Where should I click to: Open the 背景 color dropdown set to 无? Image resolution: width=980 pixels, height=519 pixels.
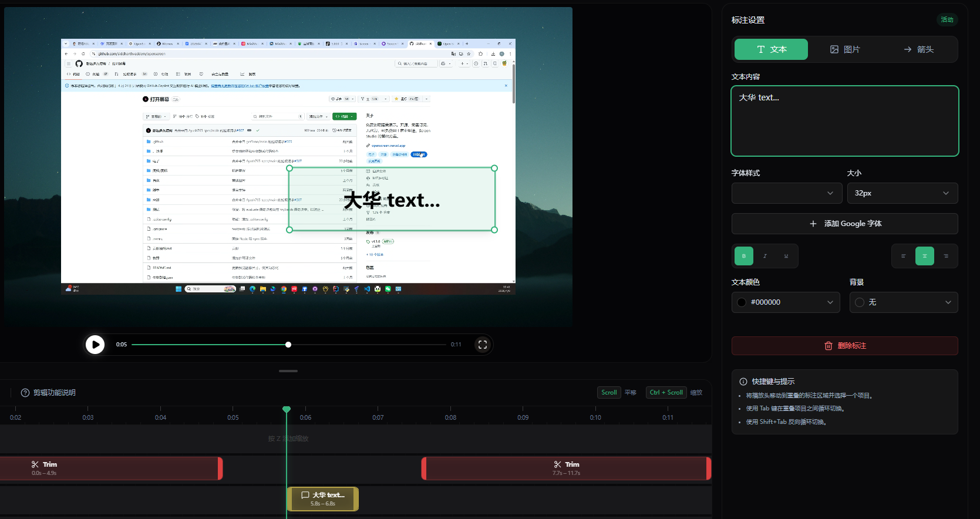(x=904, y=302)
